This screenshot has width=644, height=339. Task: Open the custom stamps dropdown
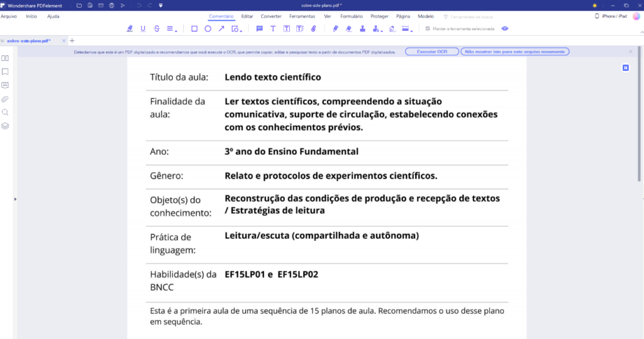377,28
